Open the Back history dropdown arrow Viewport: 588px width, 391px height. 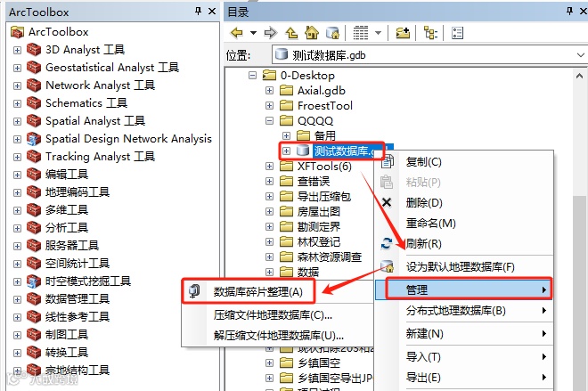coord(254,33)
